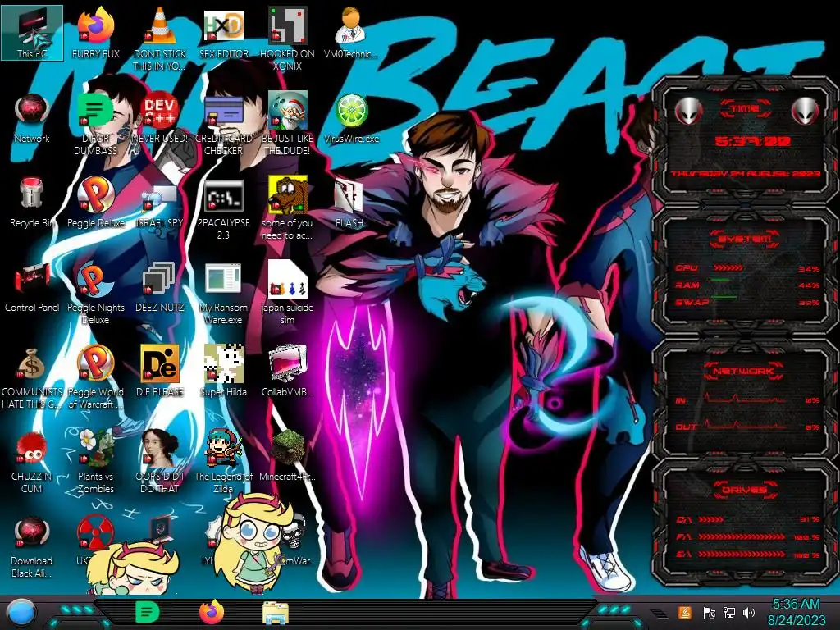Open the Minecraft4Fr... grass block icon

(x=287, y=456)
